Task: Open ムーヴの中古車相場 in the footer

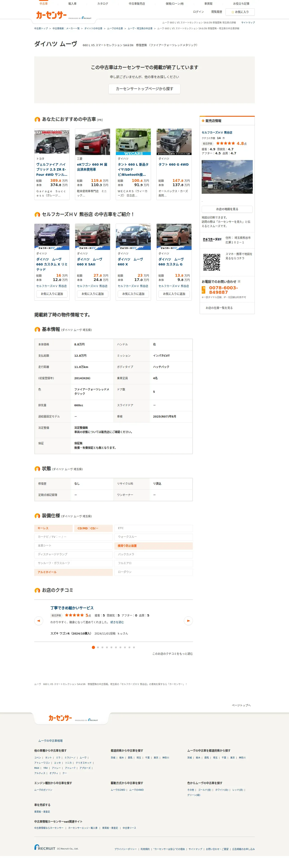Action: click(50, 741)
